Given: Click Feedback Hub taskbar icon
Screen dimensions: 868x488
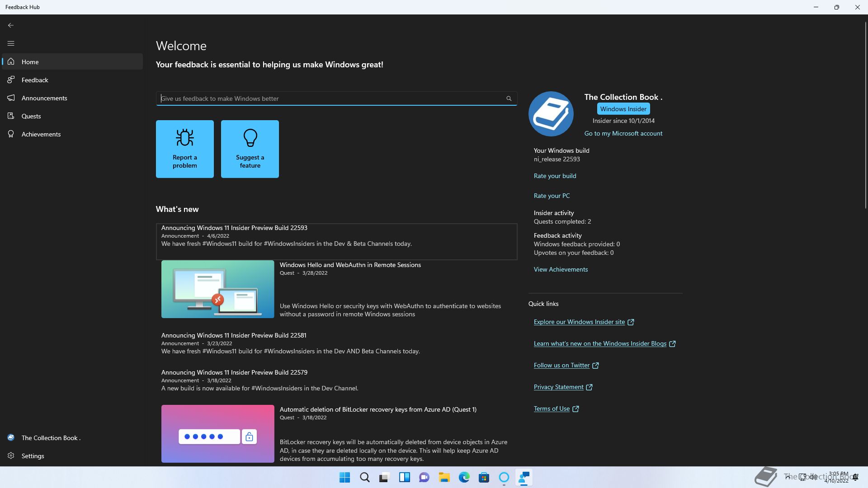Looking at the screenshot, I should point(524,478).
